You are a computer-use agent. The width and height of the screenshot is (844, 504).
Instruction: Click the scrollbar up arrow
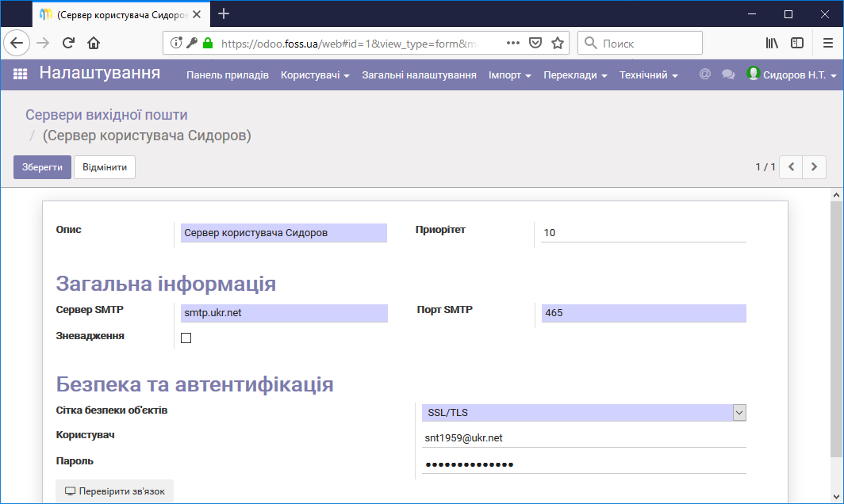click(836, 195)
